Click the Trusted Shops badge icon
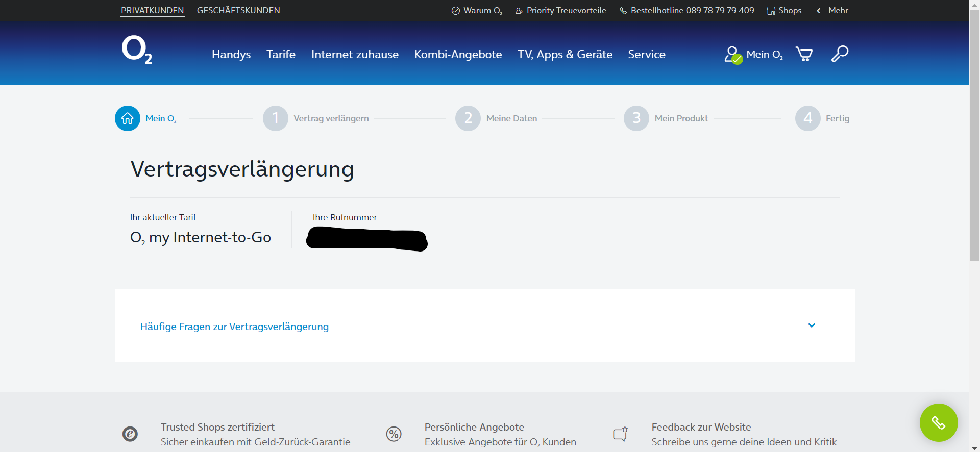 (130, 434)
